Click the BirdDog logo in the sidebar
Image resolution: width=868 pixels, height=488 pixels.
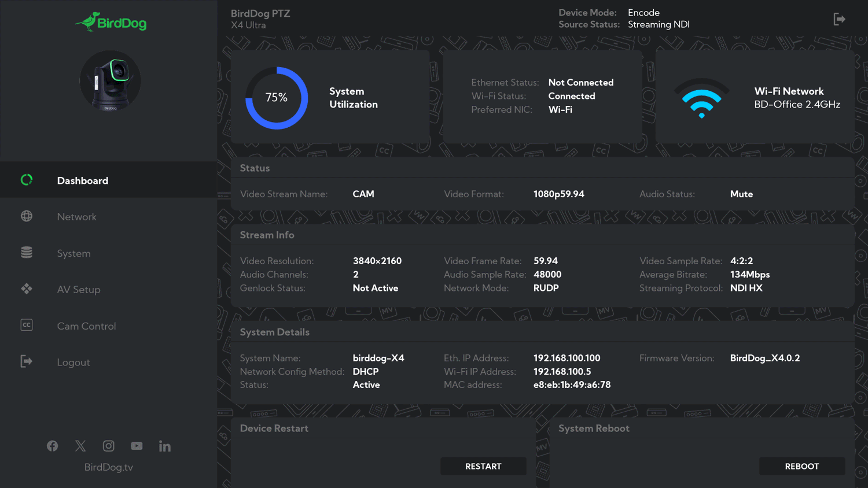pos(111,22)
